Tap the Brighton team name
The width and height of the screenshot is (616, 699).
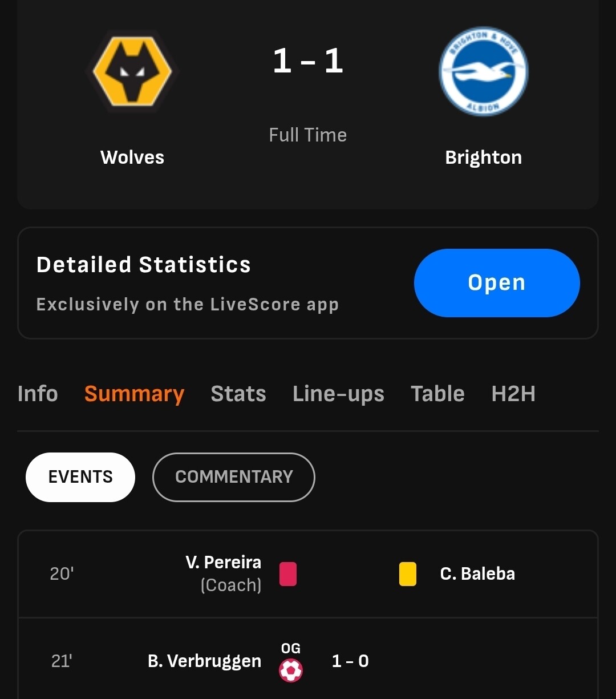483,157
